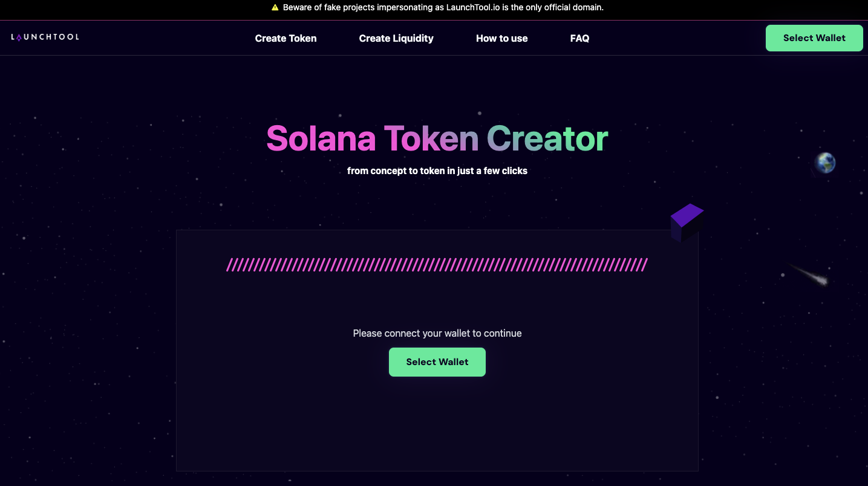Image resolution: width=868 pixels, height=486 pixels.
Task: Click the yellow warning triangle icon
Action: tap(275, 8)
